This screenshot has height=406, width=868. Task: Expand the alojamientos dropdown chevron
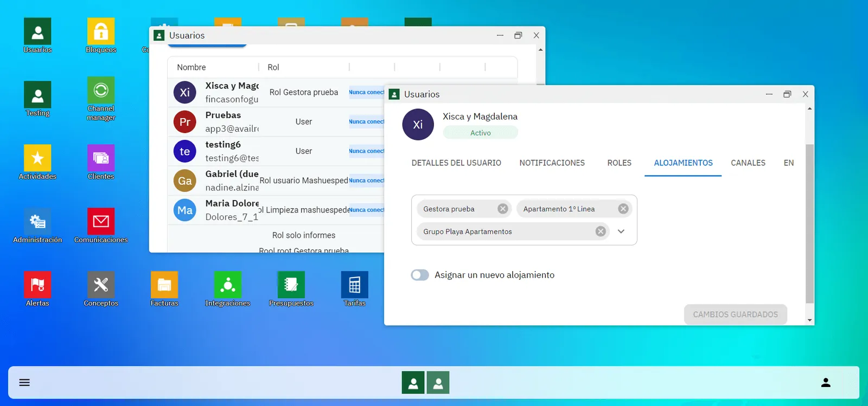(x=621, y=231)
